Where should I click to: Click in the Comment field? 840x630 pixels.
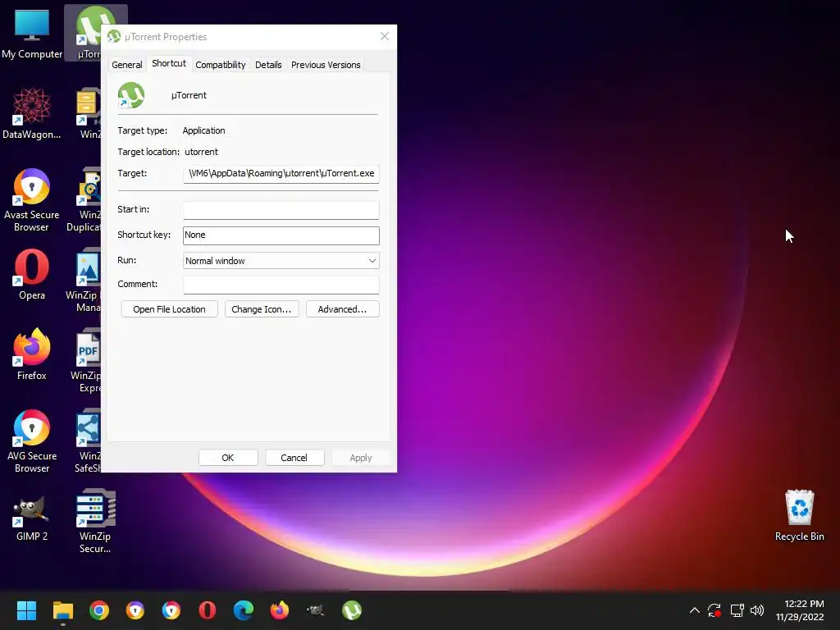tap(281, 285)
